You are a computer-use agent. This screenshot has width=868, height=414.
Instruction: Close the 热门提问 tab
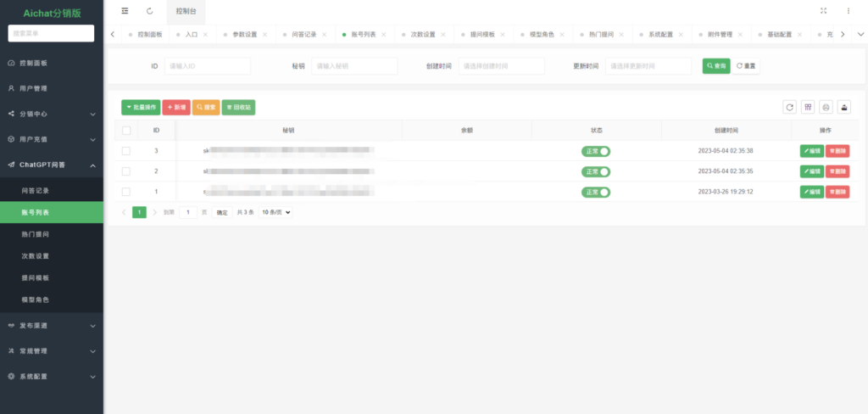tap(621, 35)
